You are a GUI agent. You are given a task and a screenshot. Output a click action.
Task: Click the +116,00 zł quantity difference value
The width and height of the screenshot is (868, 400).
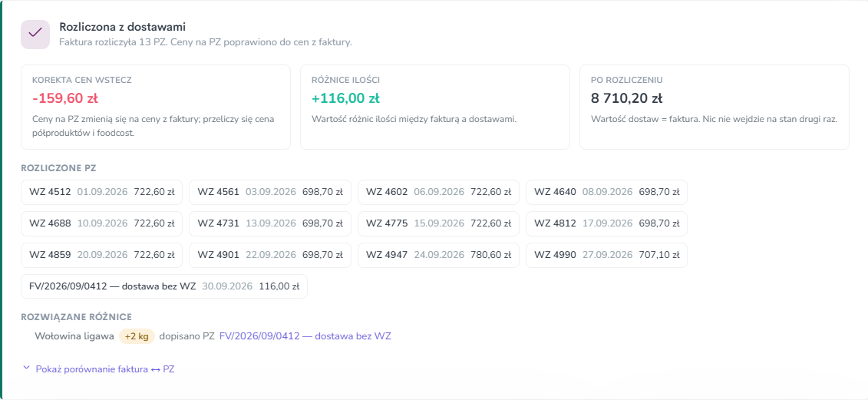click(x=345, y=98)
